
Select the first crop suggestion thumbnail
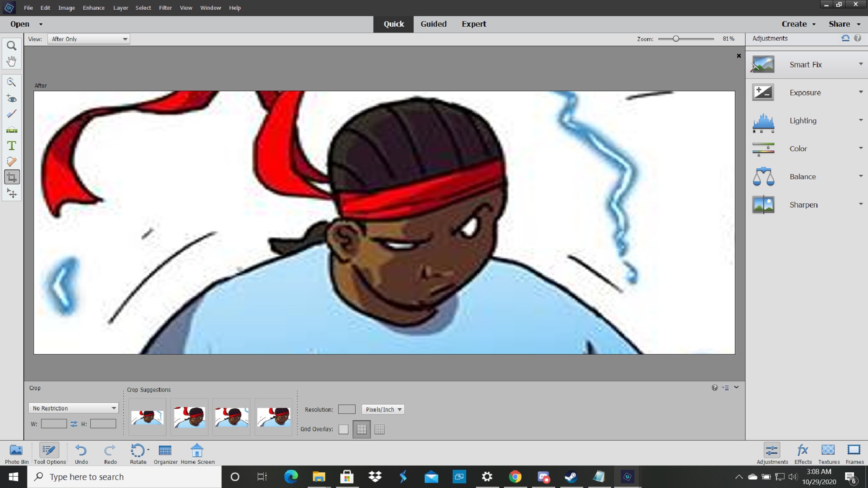coord(147,417)
